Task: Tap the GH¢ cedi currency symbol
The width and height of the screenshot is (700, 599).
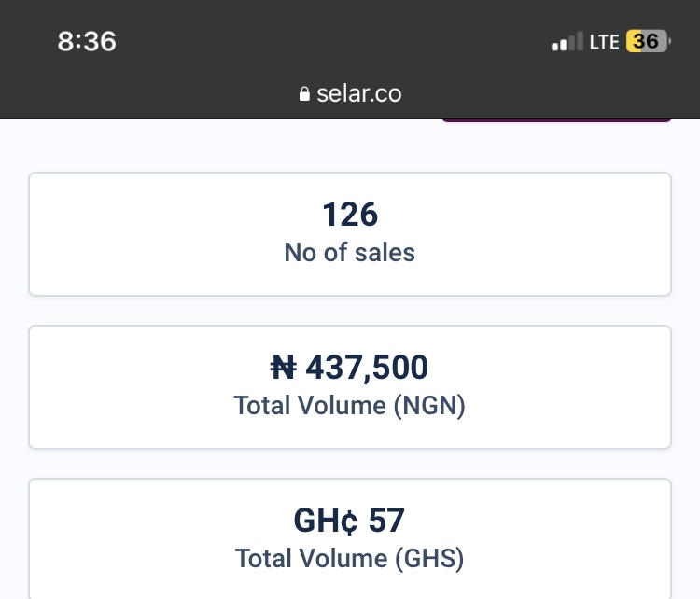Action: [326, 521]
